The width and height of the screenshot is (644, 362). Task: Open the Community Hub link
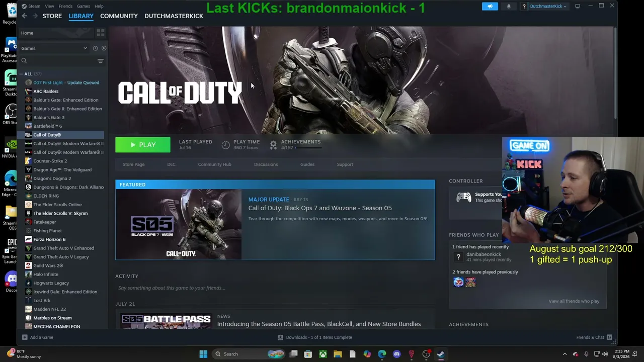pos(214,164)
